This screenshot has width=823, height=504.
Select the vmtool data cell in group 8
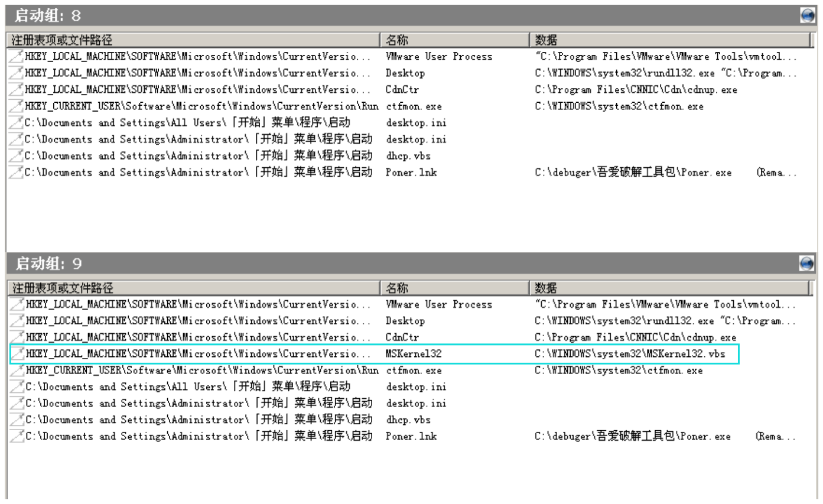click(x=666, y=57)
